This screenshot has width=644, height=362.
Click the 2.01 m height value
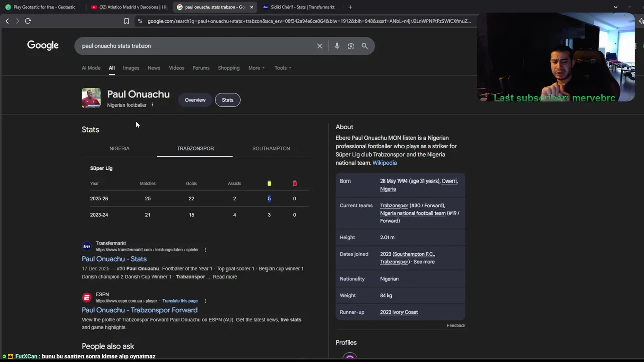pyautogui.click(x=387, y=237)
